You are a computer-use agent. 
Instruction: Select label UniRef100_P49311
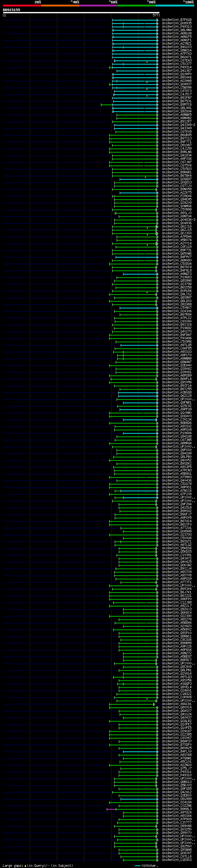click(177, 771)
